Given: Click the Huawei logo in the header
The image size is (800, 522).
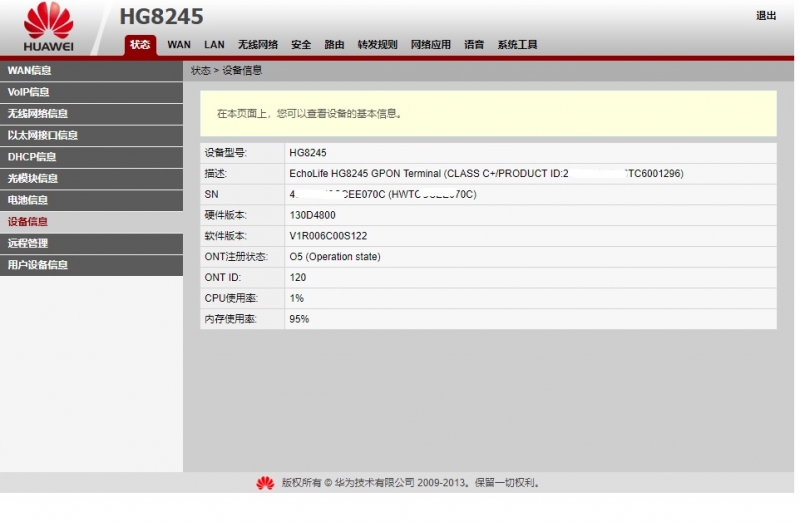Looking at the screenshot, I should [x=48, y=27].
